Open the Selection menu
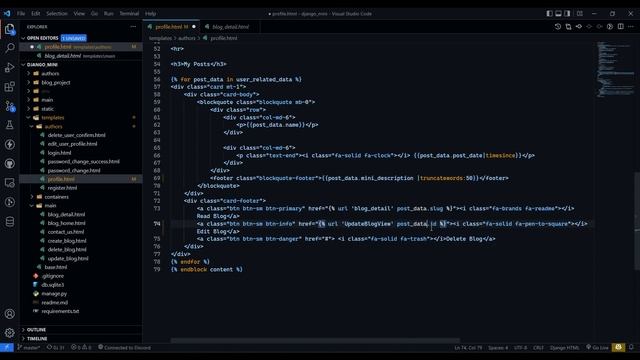 tap(56, 13)
